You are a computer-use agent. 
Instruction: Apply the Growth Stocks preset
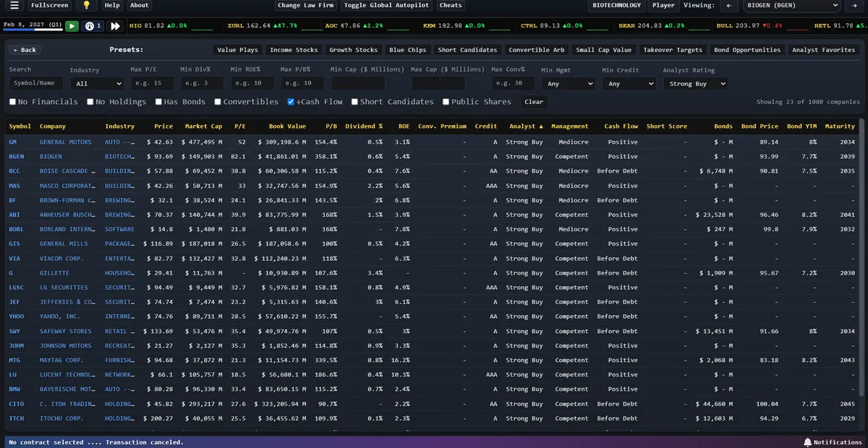pyautogui.click(x=354, y=50)
